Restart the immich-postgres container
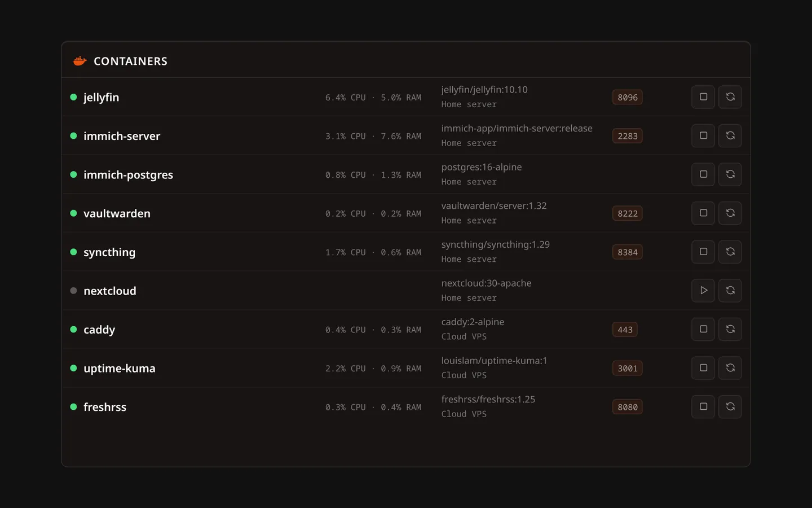 coord(730,174)
